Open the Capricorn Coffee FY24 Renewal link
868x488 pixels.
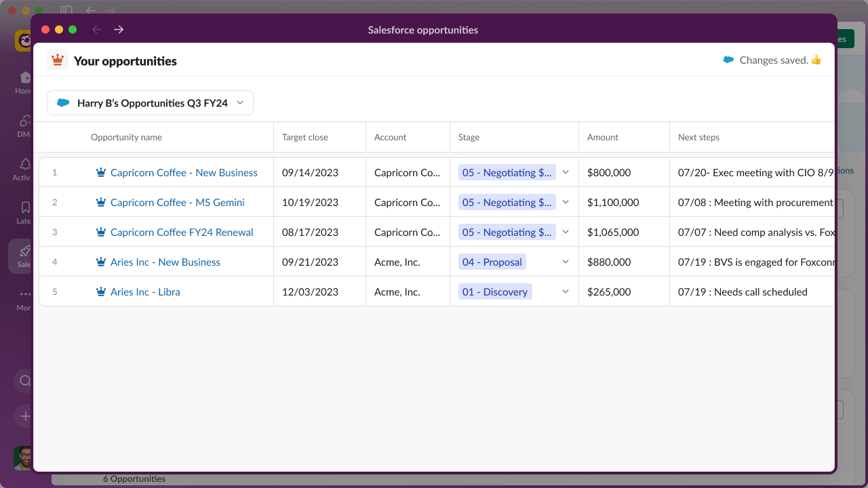[182, 232]
